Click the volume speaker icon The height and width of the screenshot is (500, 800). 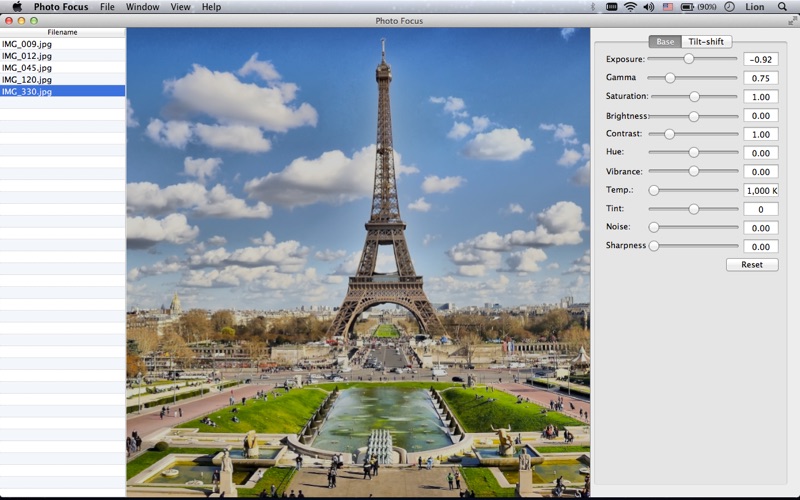tap(648, 7)
